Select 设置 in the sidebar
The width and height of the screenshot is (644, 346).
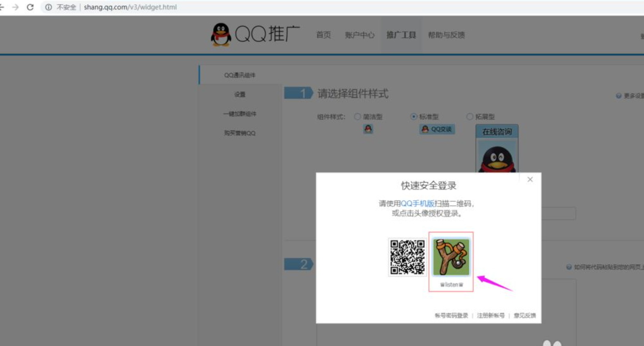(x=240, y=94)
